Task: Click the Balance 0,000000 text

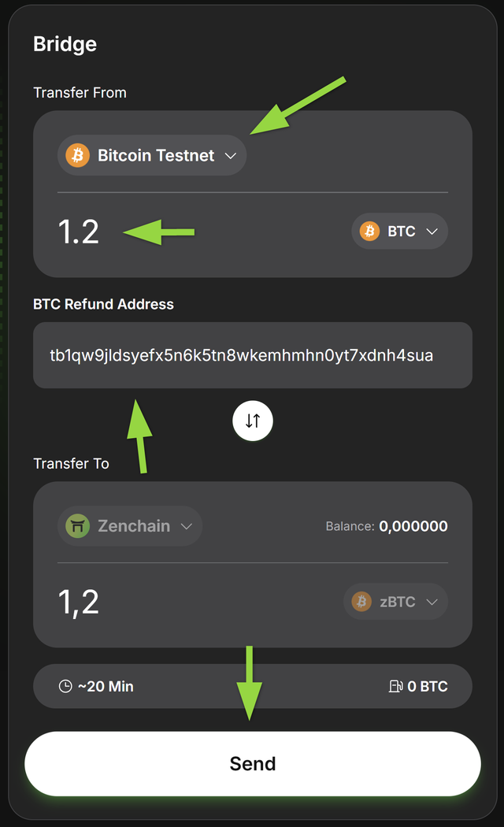Action: tap(387, 526)
